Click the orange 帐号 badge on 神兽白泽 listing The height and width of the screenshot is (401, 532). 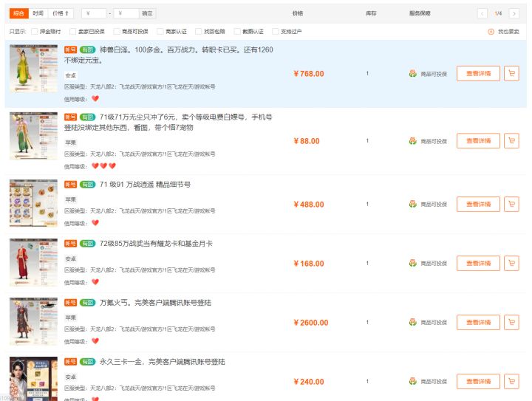[71, 49]
